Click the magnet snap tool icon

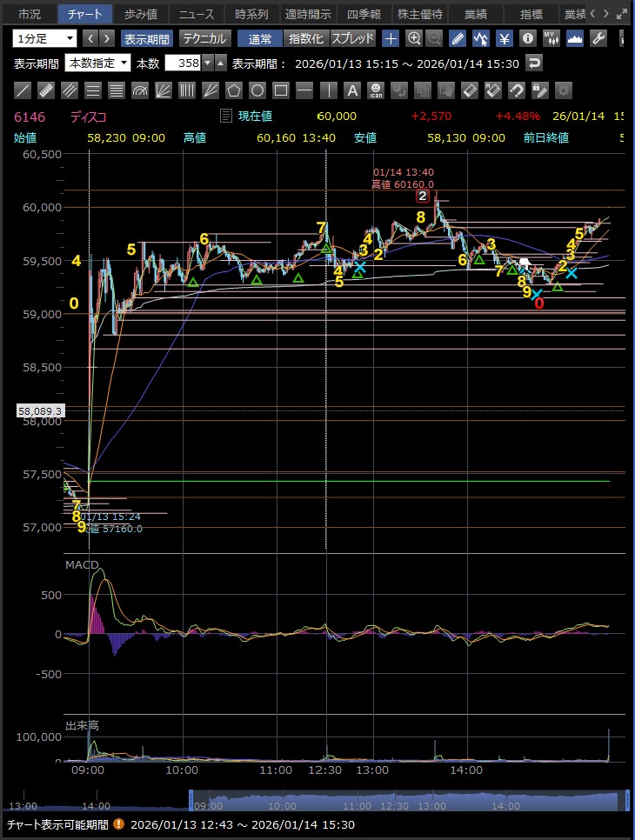[x=516, y=90]
